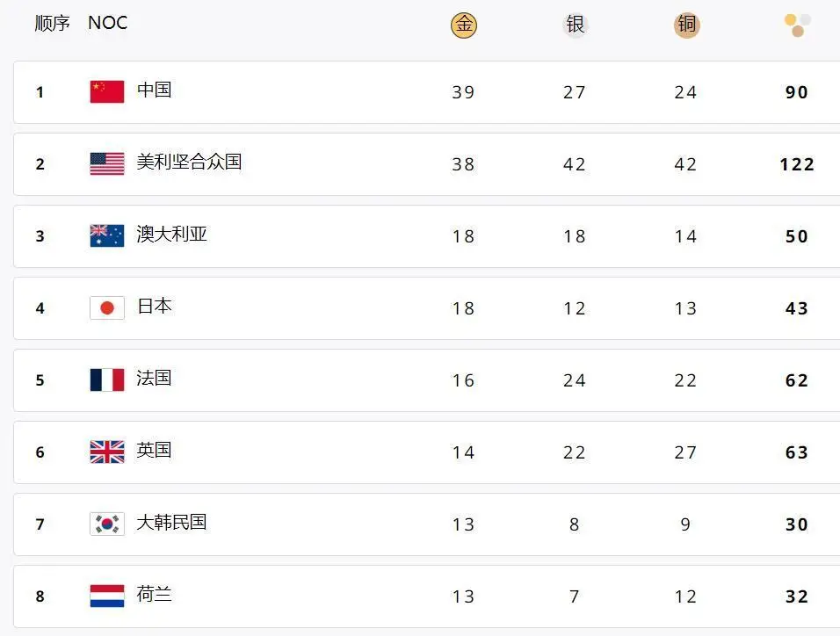
Task: Click the France flag icon
Action: pyautogui.click(x=107, y=379)
